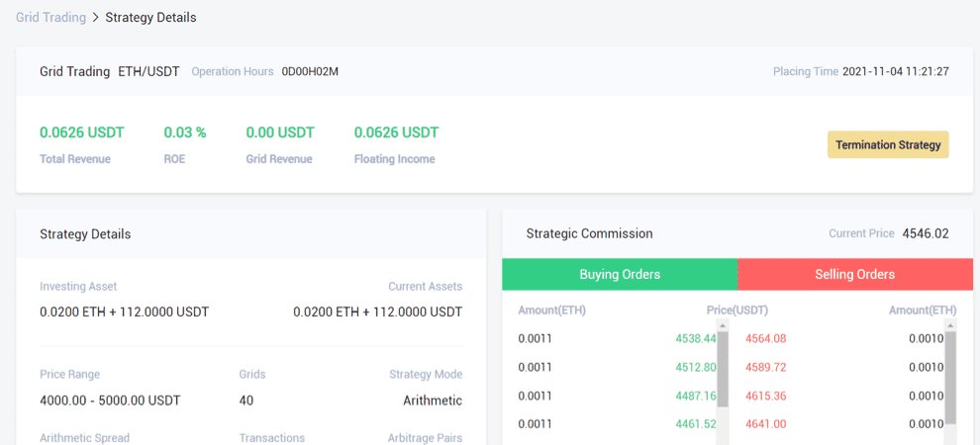980x445 pixels.
Task: Click the buying orders list scrollbar thumb
Action: [x=723, y=364]
